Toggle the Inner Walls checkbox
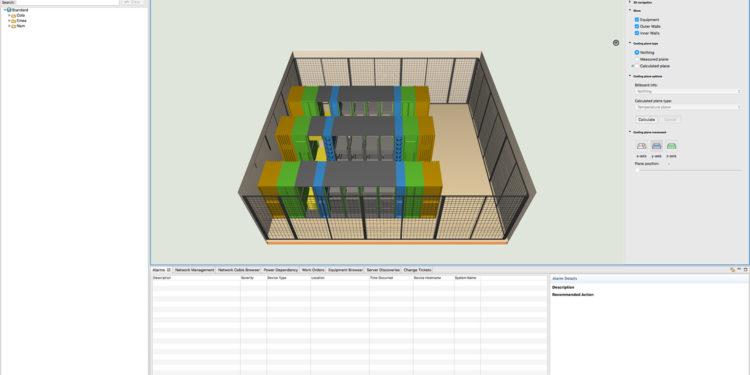 (x=637, y=33)
